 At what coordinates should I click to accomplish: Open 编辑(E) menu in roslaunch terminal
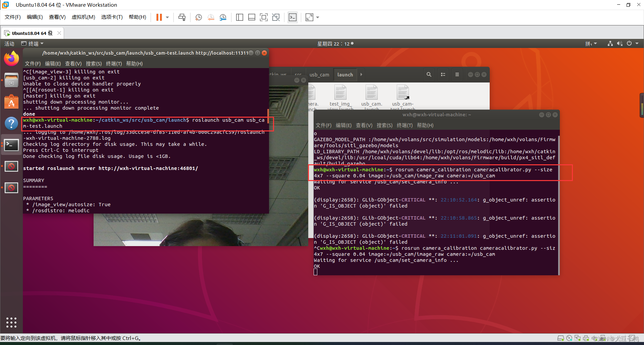pos(53,64)
